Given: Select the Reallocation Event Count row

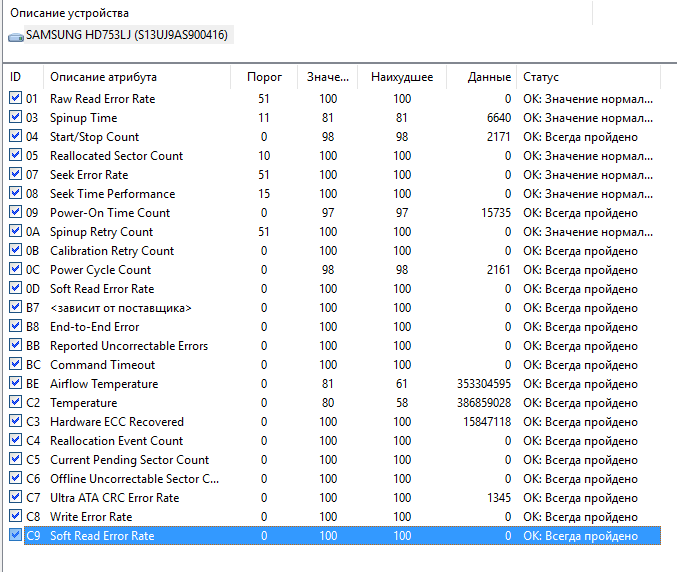Looking at the screenshot, I should pyautogui.click(x=342, y=441).
